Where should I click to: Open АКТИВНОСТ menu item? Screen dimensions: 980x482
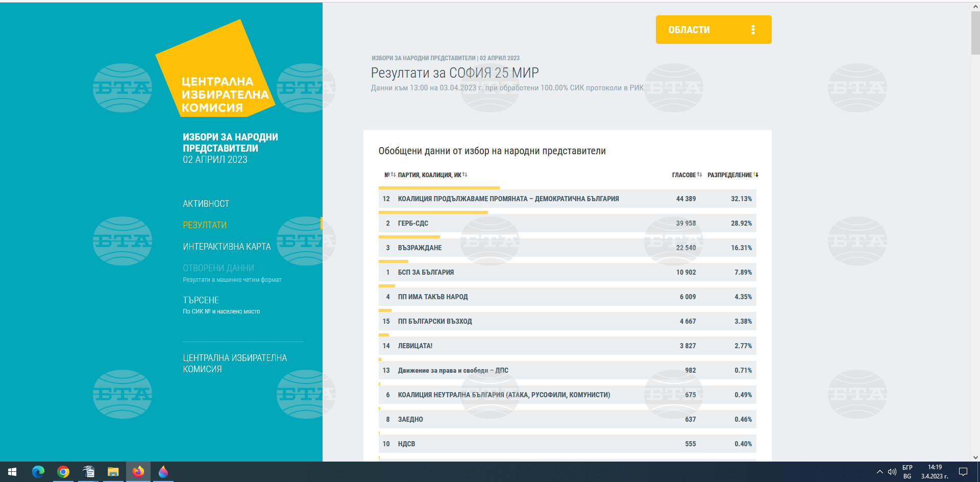[x=206, y=204]
